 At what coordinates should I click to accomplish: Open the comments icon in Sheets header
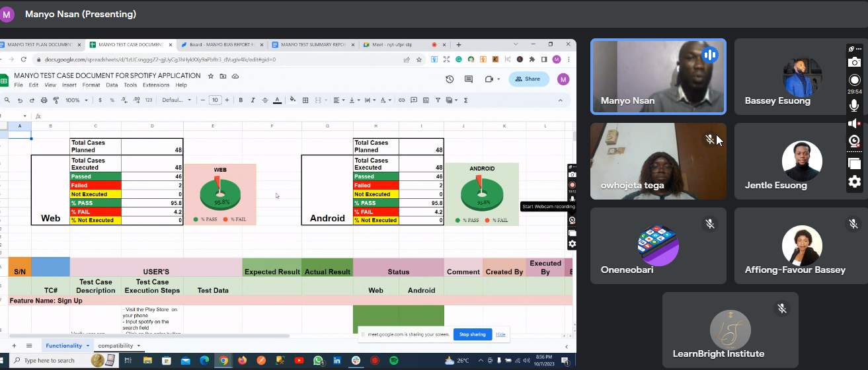[469, 79]
